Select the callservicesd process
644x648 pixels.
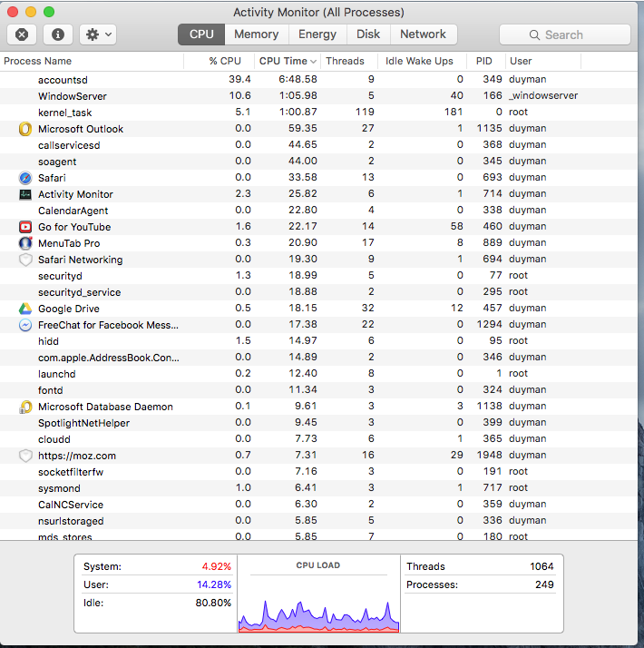click(x=318, y=145)
